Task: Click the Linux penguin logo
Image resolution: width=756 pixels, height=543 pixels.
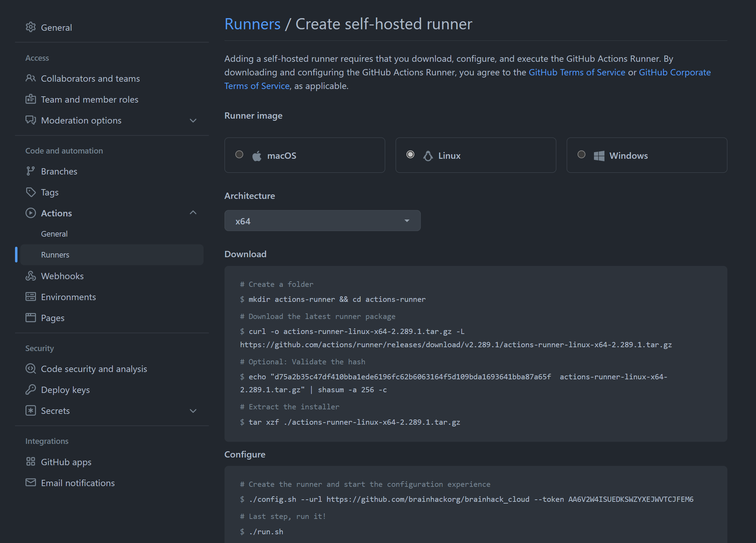Action: click(428, 156)
